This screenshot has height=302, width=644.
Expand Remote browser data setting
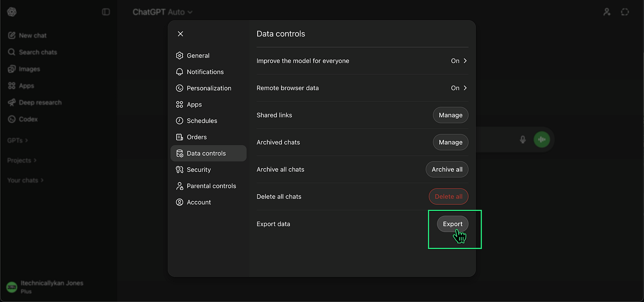pos(362,88)
